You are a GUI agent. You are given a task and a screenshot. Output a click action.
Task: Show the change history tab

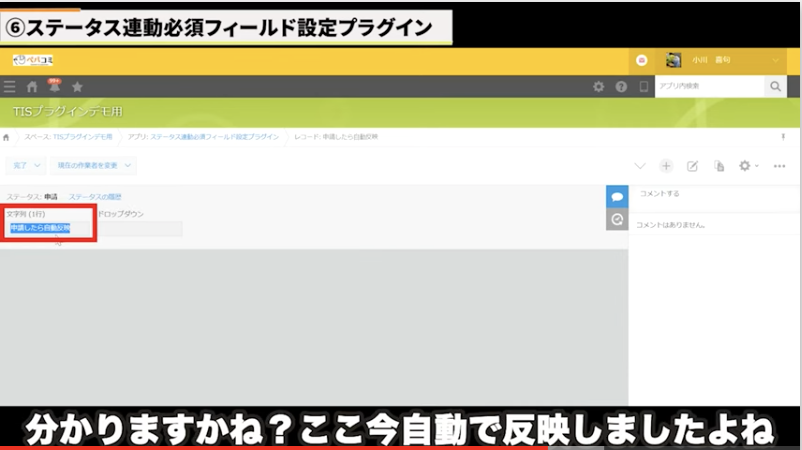617,219
